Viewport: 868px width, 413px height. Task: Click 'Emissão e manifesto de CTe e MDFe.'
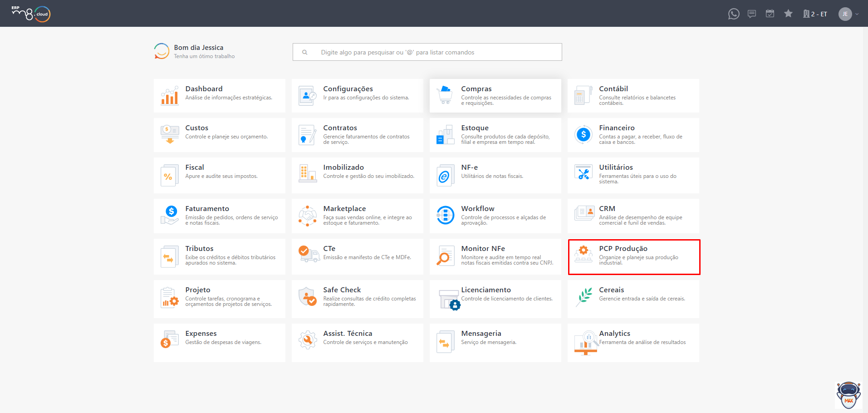click(367, 257)
